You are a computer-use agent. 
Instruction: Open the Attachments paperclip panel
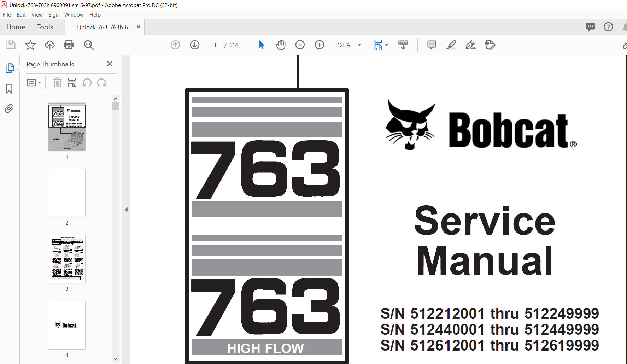[9, 108]
